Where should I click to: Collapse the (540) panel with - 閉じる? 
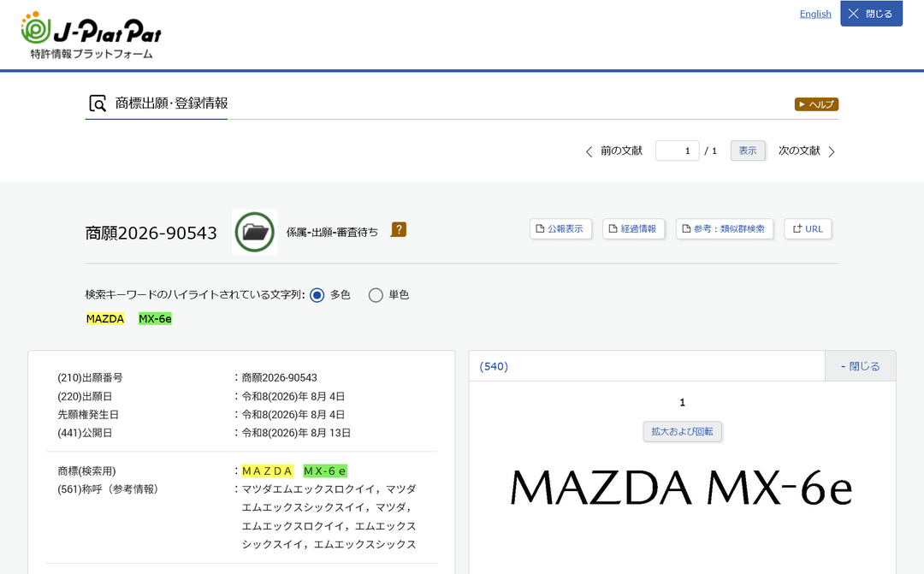pos(860,366)
